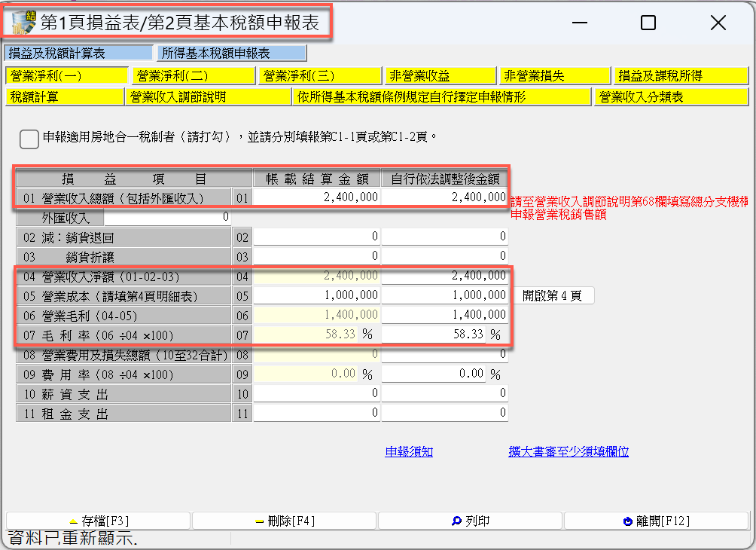Click the 帳載結算金額 column header
756x550 pixels.
[x=317, y=179]
